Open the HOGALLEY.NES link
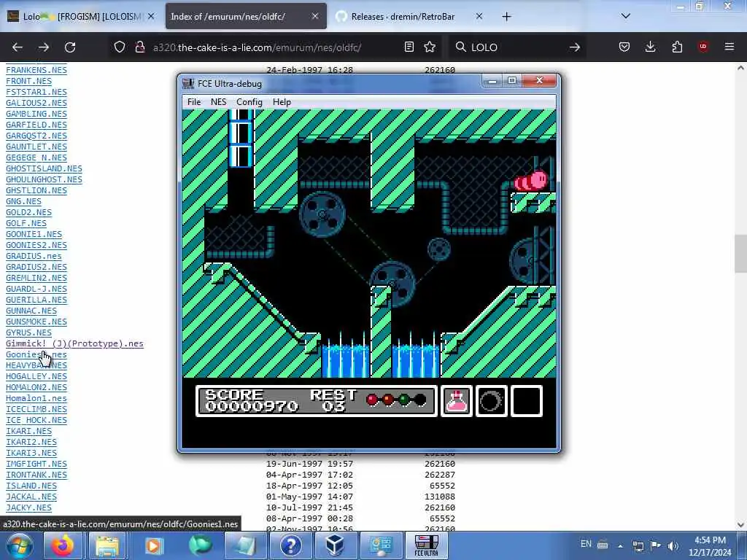Image resolution: width=747 pixels, height=560 pixels. click(36, 377)
